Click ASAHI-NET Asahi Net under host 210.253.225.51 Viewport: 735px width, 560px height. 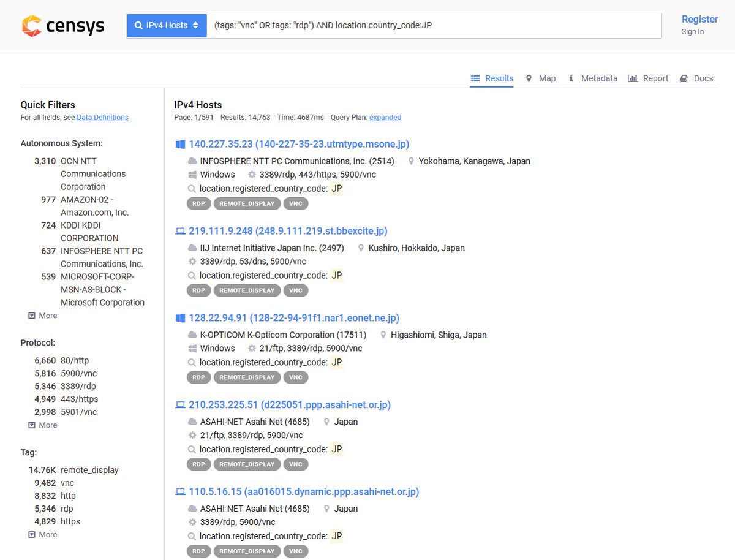pyautogui.click(x=255, y=422)
